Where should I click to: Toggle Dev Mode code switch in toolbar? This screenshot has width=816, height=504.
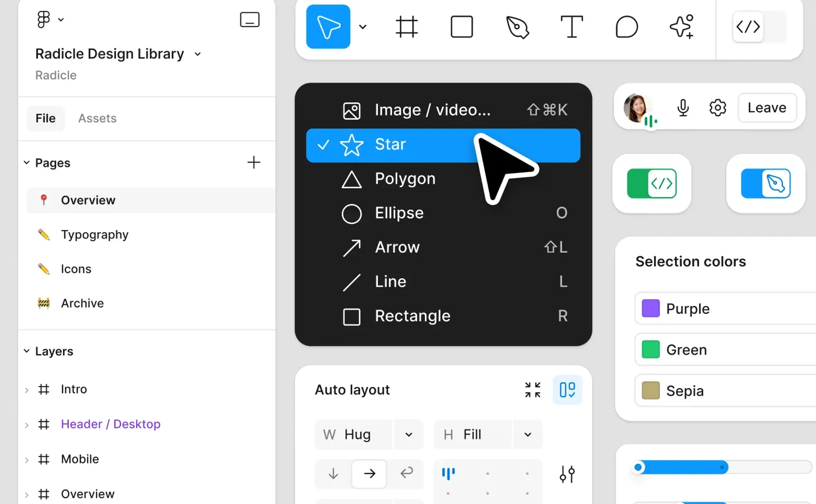coord(759,27)
